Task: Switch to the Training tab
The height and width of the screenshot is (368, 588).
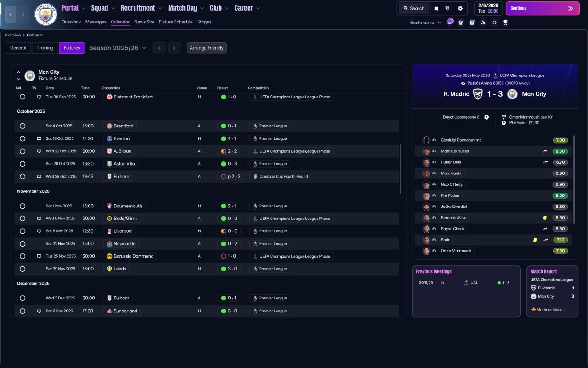Action: click(45, 48)
